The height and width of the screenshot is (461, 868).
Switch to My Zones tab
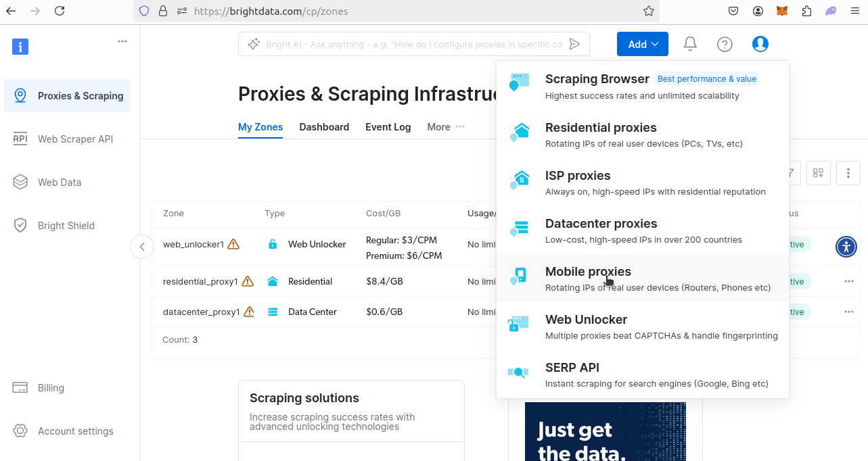coord(260,127)
